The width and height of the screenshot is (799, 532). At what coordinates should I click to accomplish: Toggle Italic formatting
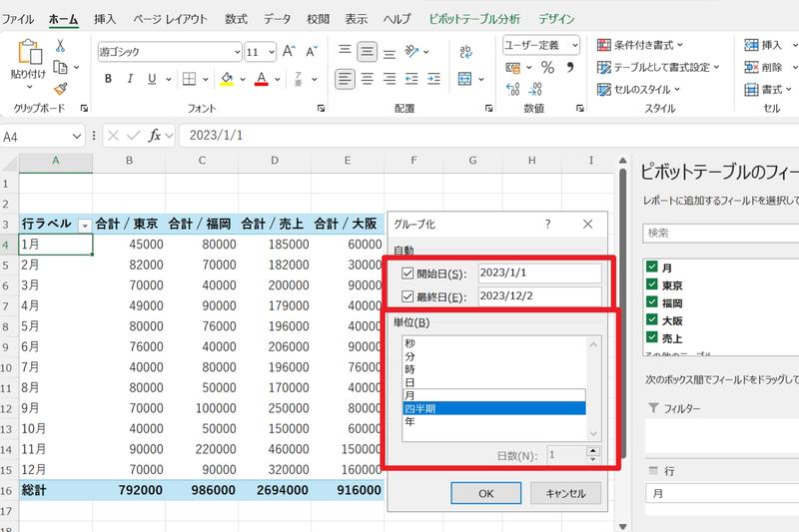tap(130, 79)
